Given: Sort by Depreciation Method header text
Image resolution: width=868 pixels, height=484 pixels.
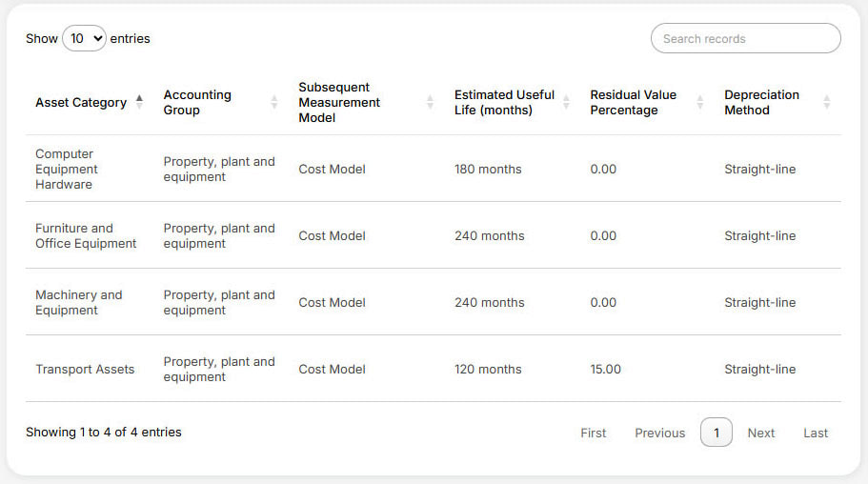Looking at the screenshot, I should click(761, 102).
